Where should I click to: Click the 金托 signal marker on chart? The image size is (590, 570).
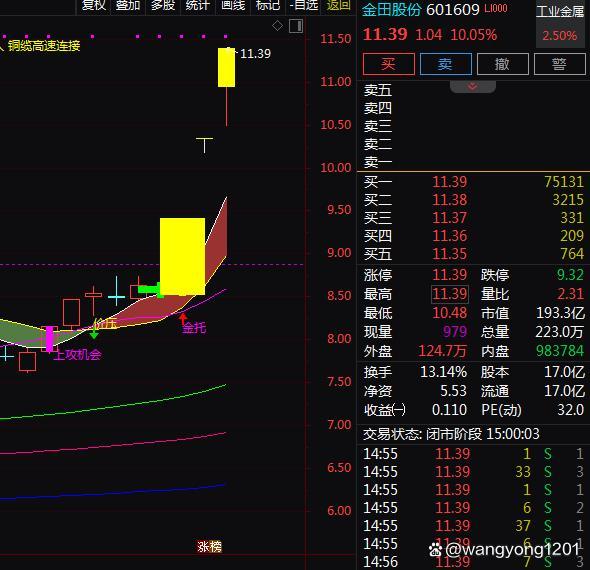194,328
